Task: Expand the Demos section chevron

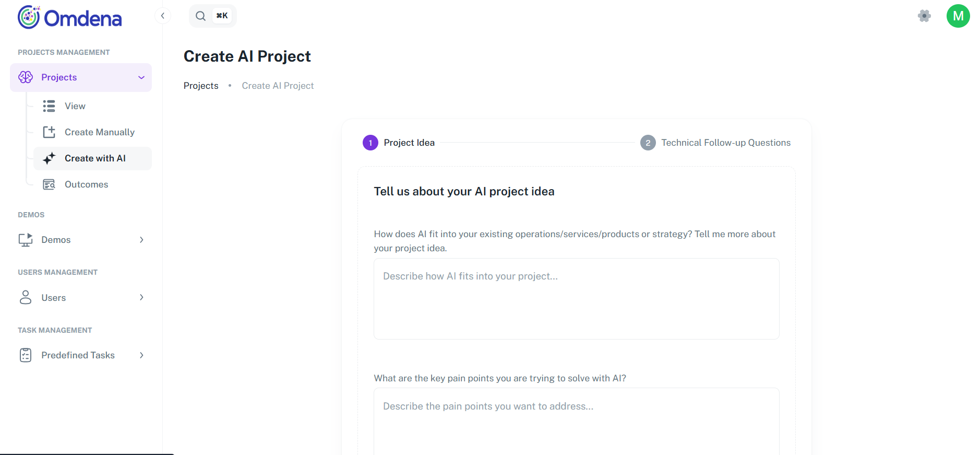Action: [x=141, y=239]
